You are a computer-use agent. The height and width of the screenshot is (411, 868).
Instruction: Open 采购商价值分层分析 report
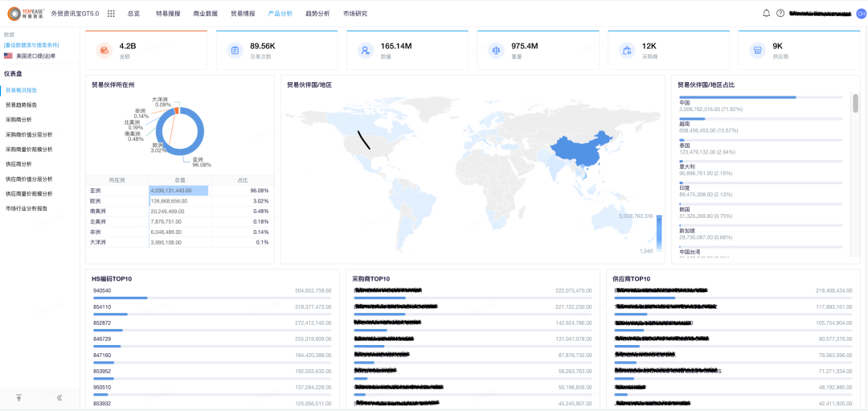(x=29, y=134)
